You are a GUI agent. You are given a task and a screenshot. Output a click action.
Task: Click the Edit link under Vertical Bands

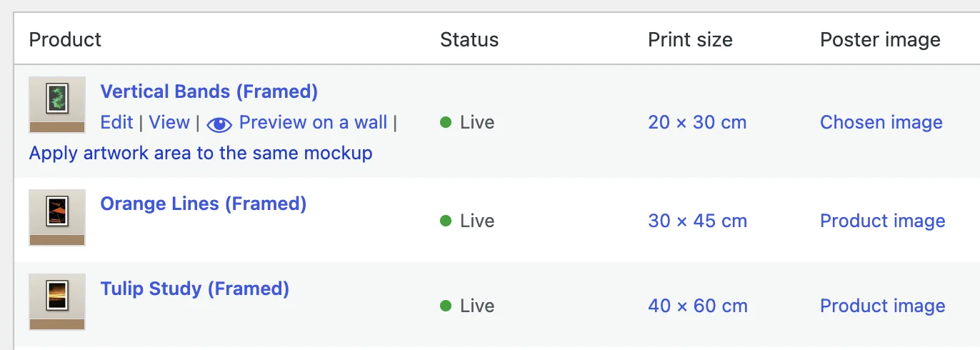point(116,122)
